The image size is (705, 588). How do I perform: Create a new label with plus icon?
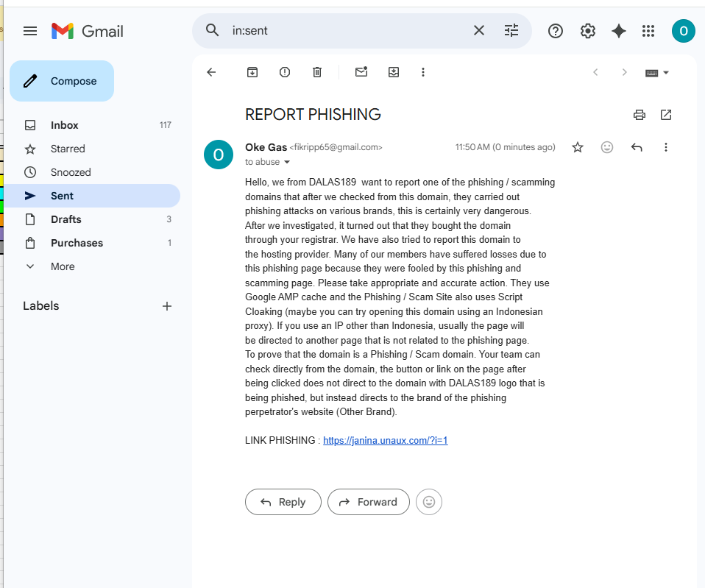(x=167, y=306)
